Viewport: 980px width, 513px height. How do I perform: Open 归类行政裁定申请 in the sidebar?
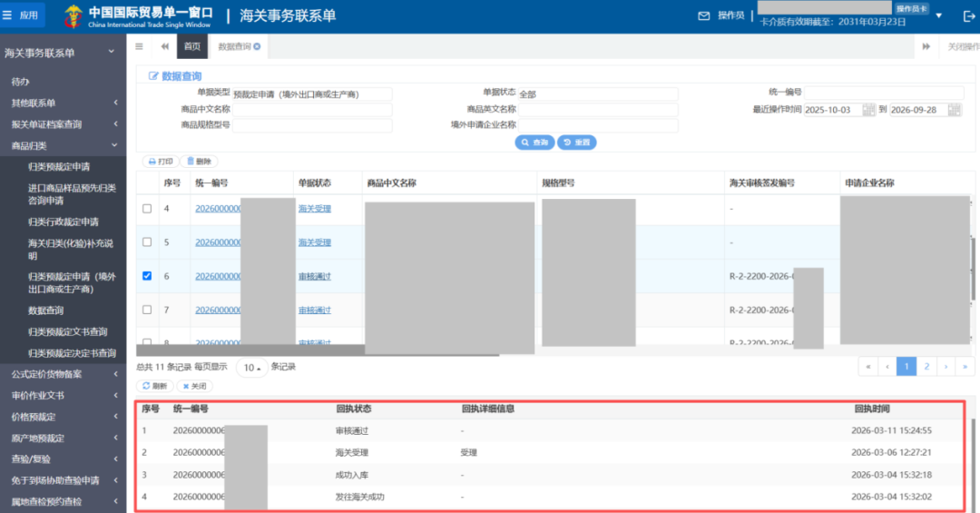(64, 222)
